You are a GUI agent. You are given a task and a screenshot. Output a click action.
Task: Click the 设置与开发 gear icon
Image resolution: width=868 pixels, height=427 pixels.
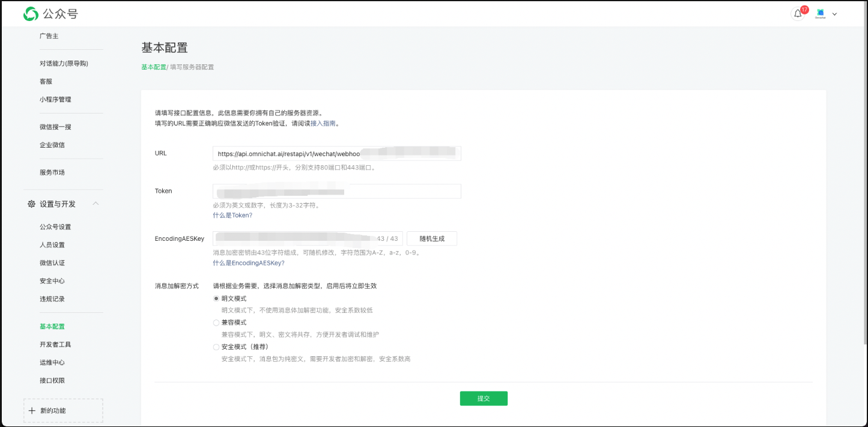point(31,204)
